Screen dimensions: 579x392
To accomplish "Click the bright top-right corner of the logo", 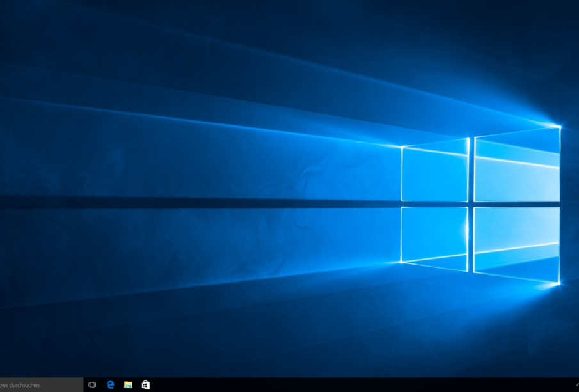I will (560, 127).
